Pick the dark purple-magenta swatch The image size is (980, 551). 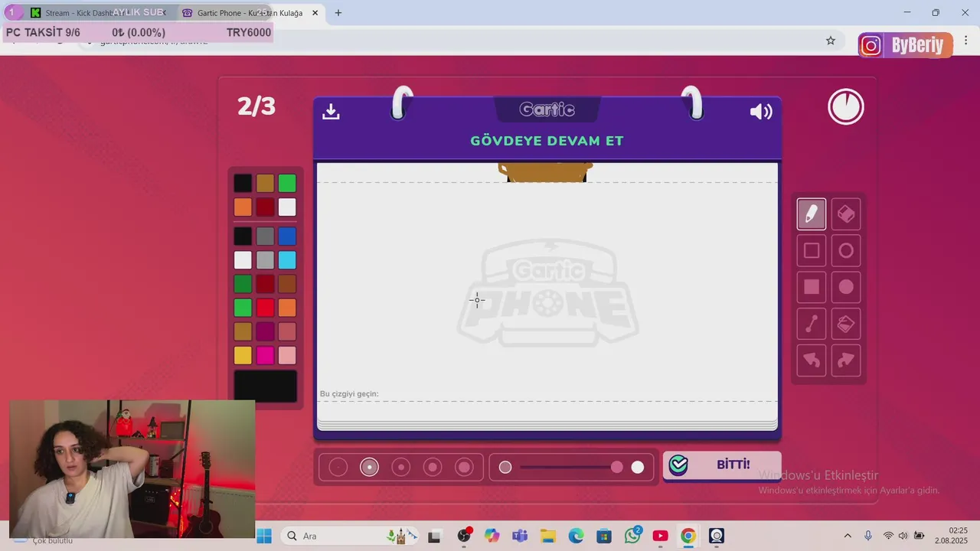coord(265,331)
